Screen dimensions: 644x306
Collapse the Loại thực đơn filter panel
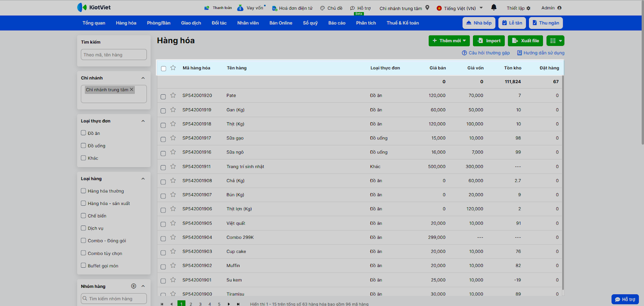(143, 121)
